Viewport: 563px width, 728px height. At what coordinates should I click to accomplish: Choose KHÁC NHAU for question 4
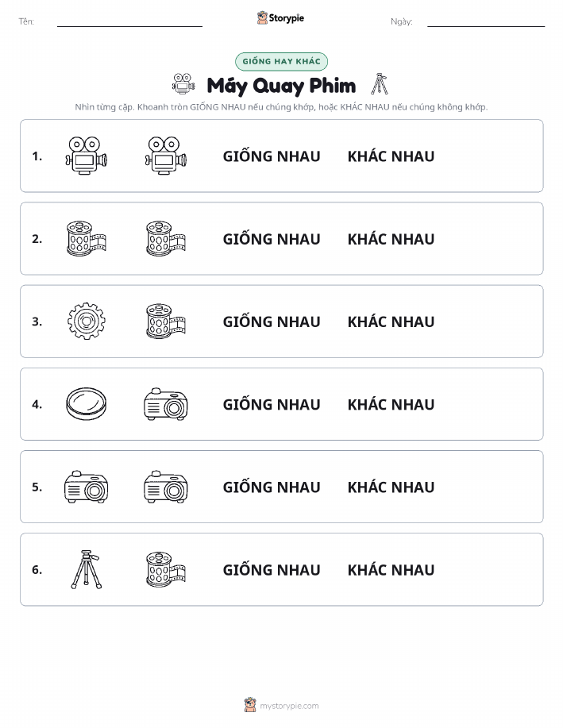click(x=391, y=404)
